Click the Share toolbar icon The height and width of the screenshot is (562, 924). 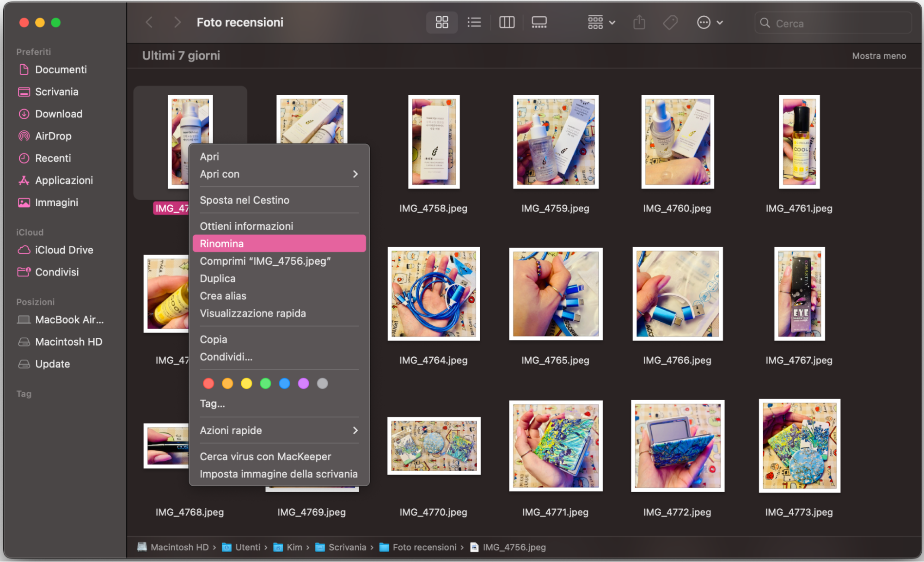[639, 22]
